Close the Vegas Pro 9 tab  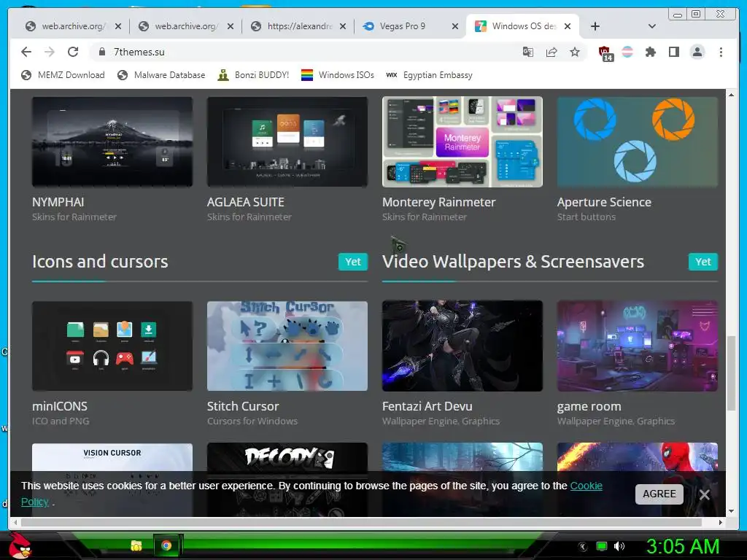pyautogui.click(x=455, y=26)
